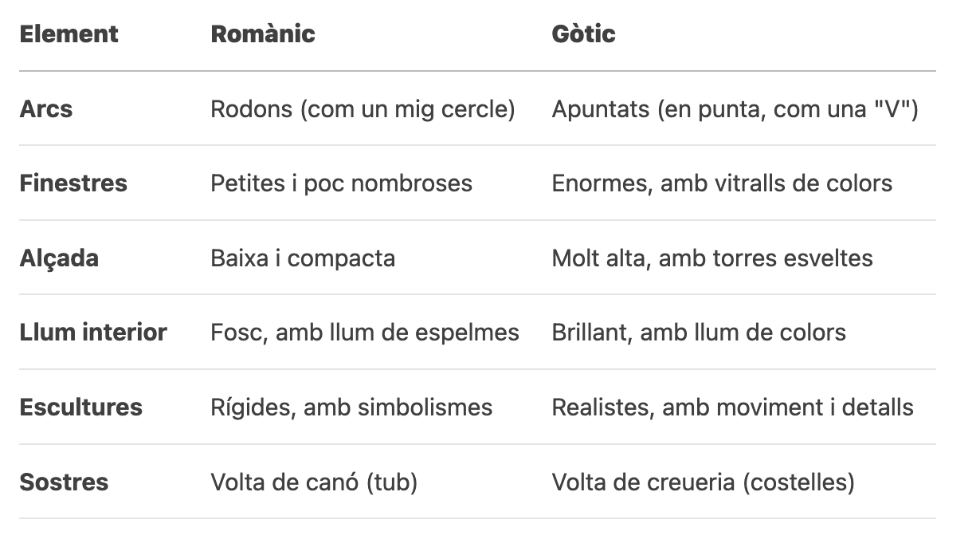Select the Arcs row label
980x547 pixels.
pyautogui.click(x=45, y=108)
